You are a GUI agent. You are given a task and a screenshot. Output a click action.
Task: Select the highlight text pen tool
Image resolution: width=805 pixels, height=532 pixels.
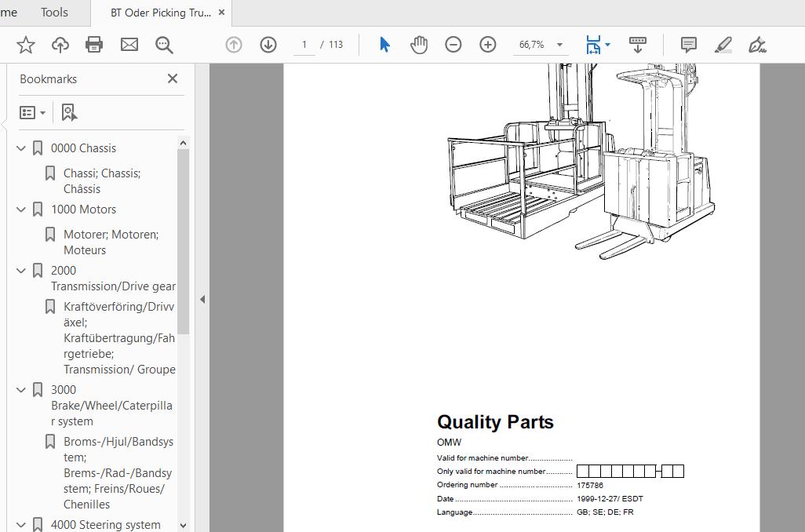(x=723, y=45)
